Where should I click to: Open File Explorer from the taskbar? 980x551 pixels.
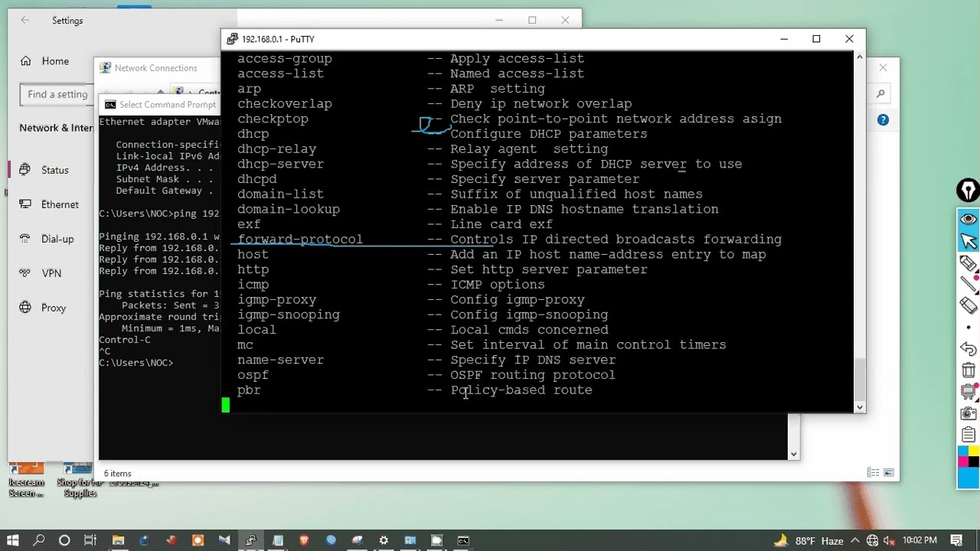coord(118,540)
